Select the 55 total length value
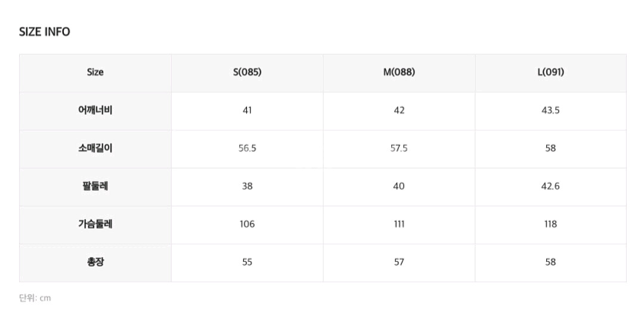The width and height of the screenshot is (644, 309). point(247,262)
